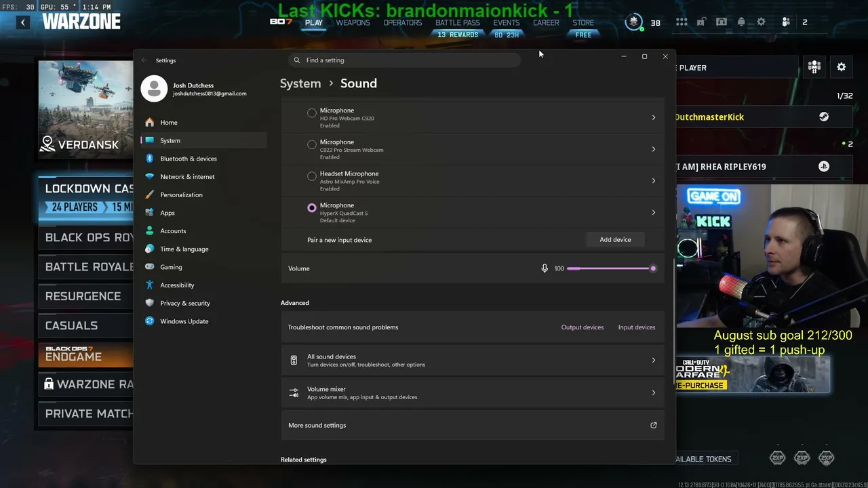Click the Add device button

click(615, 240)
